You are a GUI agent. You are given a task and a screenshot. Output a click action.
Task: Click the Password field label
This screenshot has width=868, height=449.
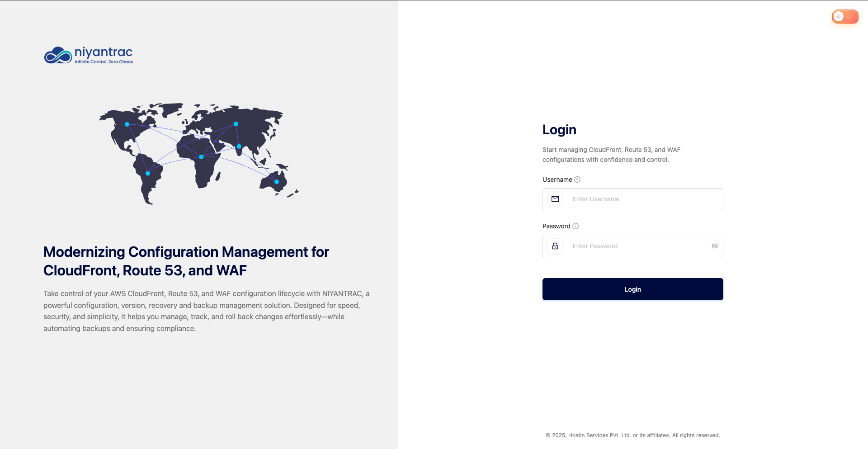click(556, 226)
